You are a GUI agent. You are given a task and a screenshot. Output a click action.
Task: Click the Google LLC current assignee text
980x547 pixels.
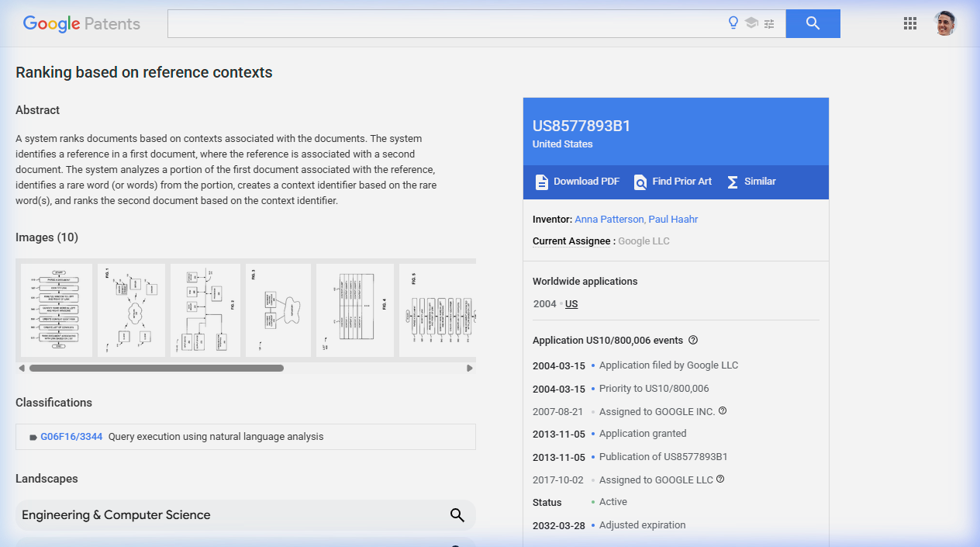[x=644, y=241]
